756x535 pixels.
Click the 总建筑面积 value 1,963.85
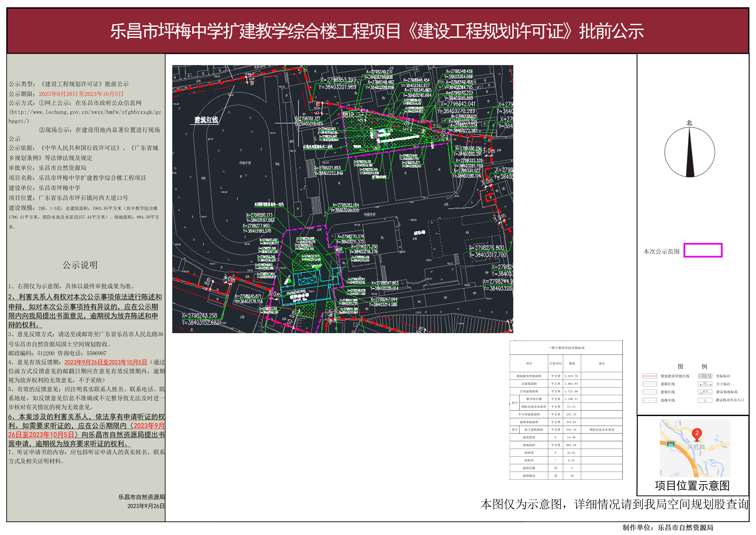pyautogui.click(x=571, y=384)
